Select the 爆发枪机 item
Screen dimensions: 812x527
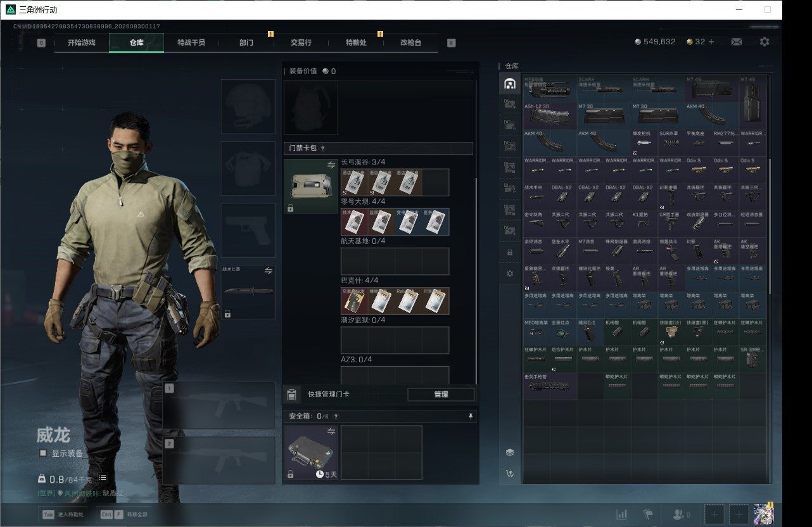[644, 143]
